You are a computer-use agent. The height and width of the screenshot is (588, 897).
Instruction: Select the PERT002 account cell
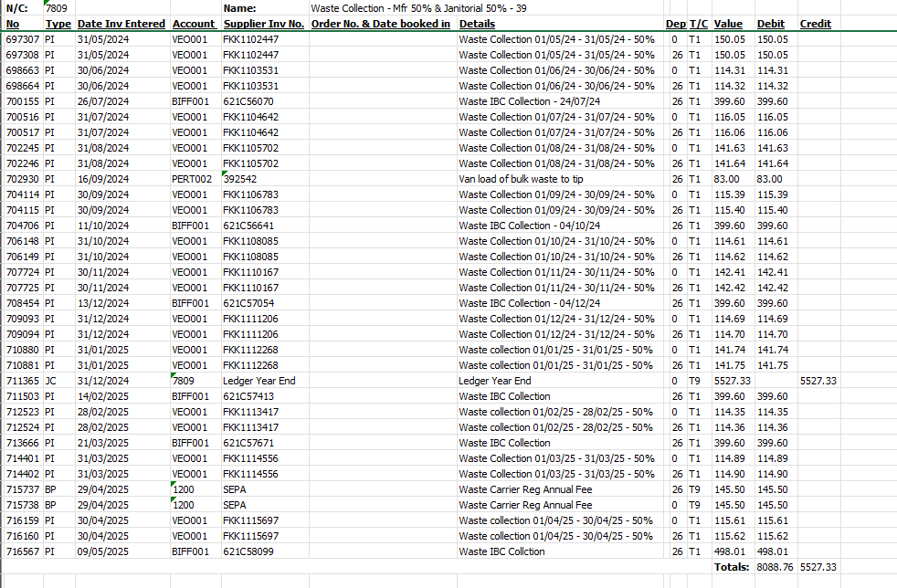[192, 179]
